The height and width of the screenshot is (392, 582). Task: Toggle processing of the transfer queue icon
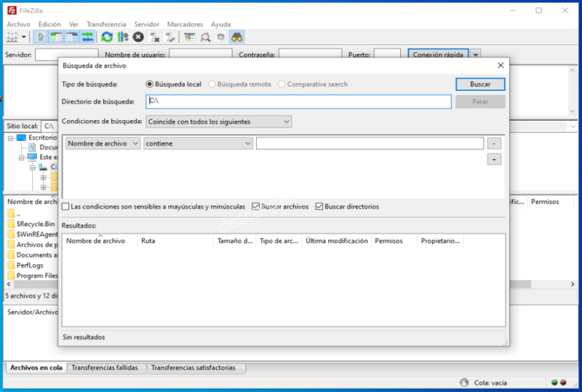(x=122, y=37)
